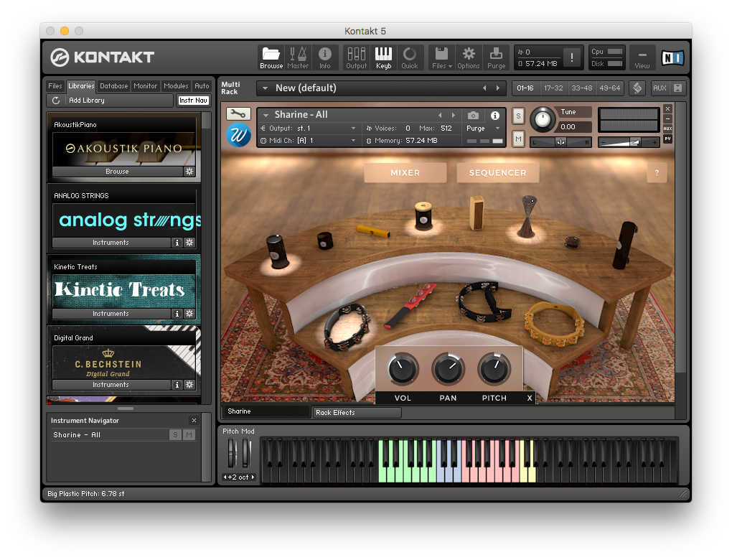Image resolution: width=732 pixels, height=560 pixels.
Task: Open the Quick-load browser
Action: coord(409,58)
